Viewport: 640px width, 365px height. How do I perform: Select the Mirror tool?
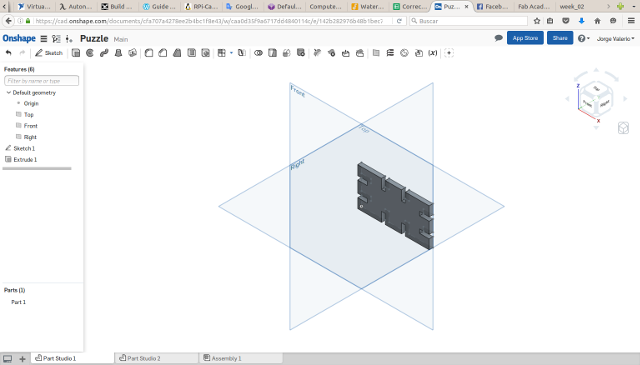[242, 53]
